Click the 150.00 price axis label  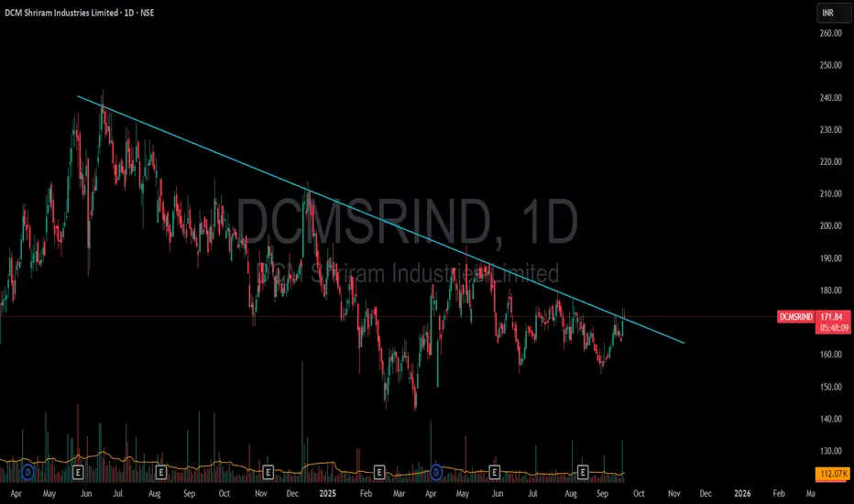(830, 387)
